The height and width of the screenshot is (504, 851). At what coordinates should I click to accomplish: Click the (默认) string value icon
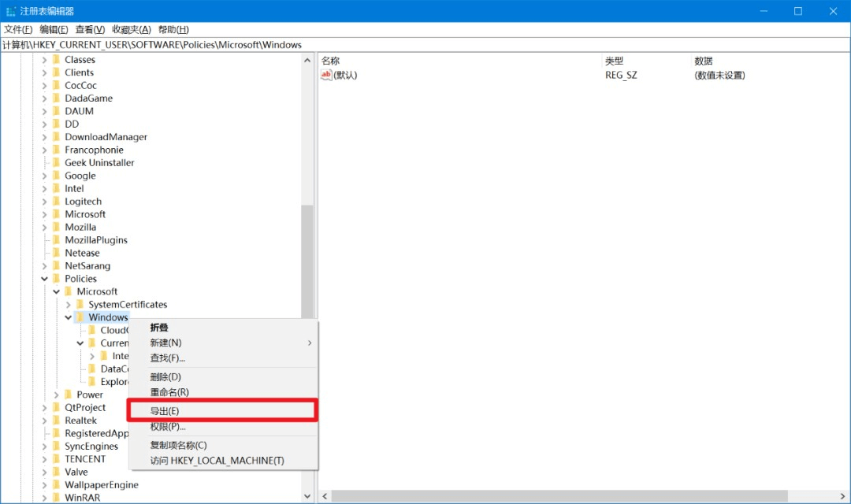(x=326, y=75)
